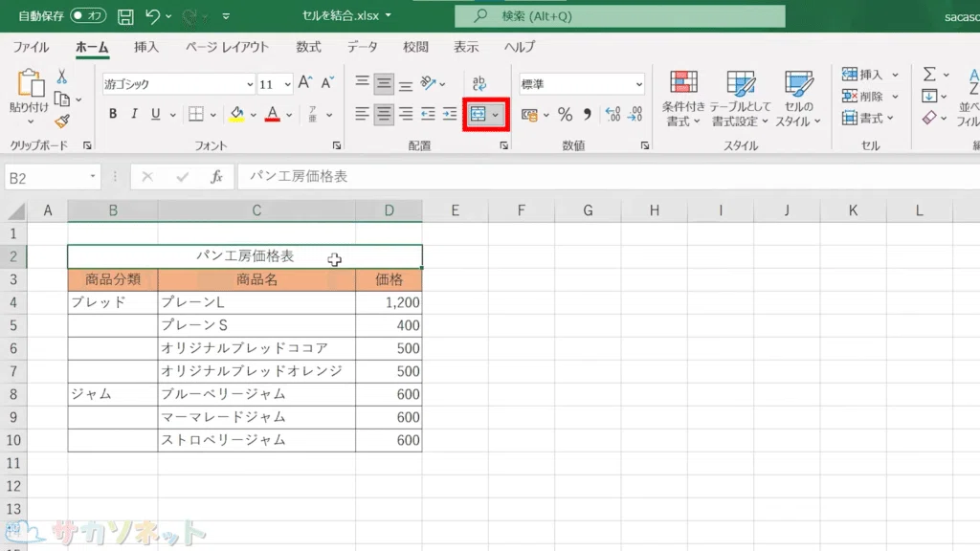Image resolution: width=980 pixels, height=551 pixels.
Task: Click the insert function fx icon
Action: click(x=216, y=177)
